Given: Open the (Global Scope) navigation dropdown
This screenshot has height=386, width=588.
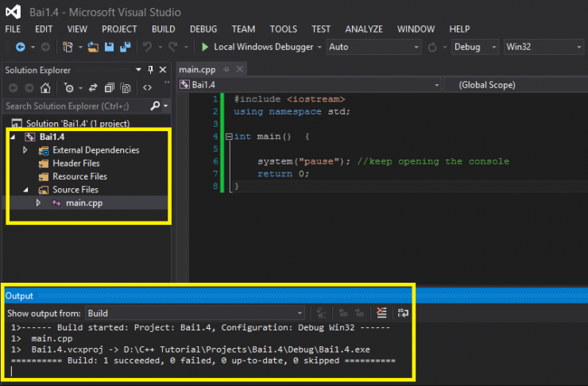Looking at the screenshot, I should coord(516,85).
